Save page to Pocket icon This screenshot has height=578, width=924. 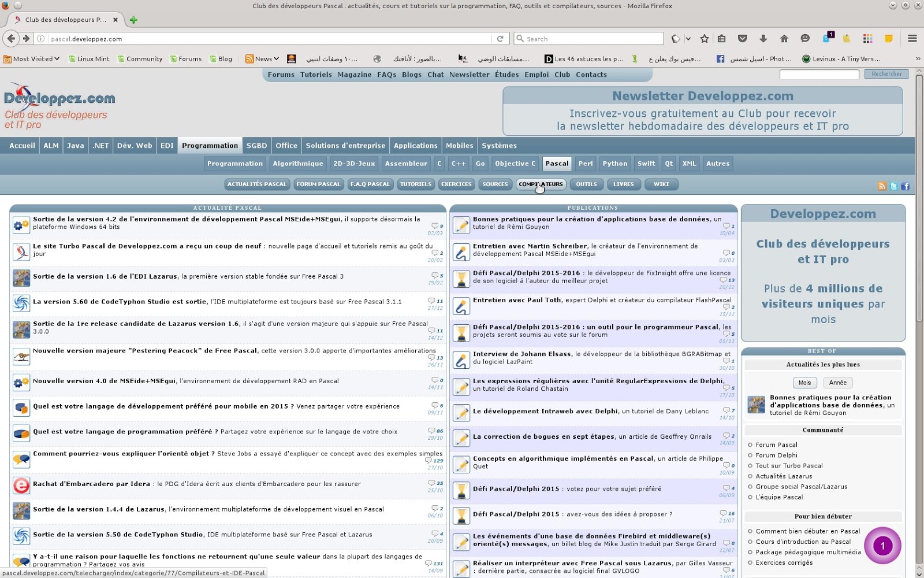(743, 39)
